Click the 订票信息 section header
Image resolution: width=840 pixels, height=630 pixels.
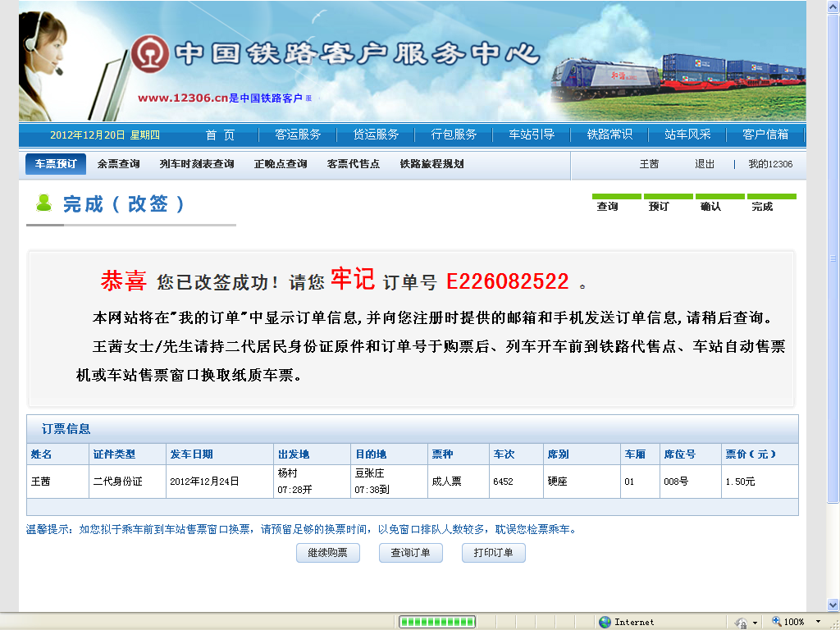click(x=66, y=428)
